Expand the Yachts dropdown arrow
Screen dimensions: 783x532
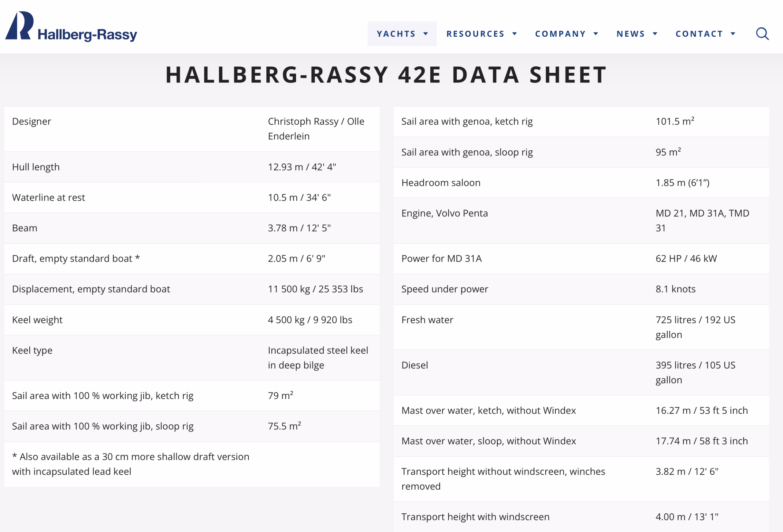(x=426, y=34)
